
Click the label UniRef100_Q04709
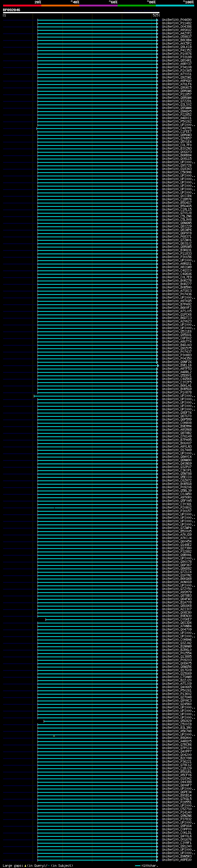[x=177, y=629]
